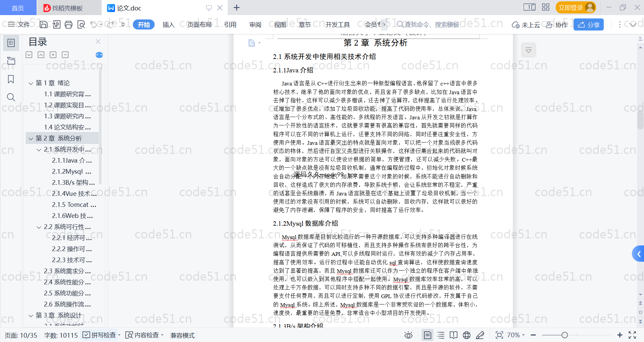The width and height of the screenshot is (644, 342).
Task: Zoom out with the minus button
Action: [x=533, y=335]
